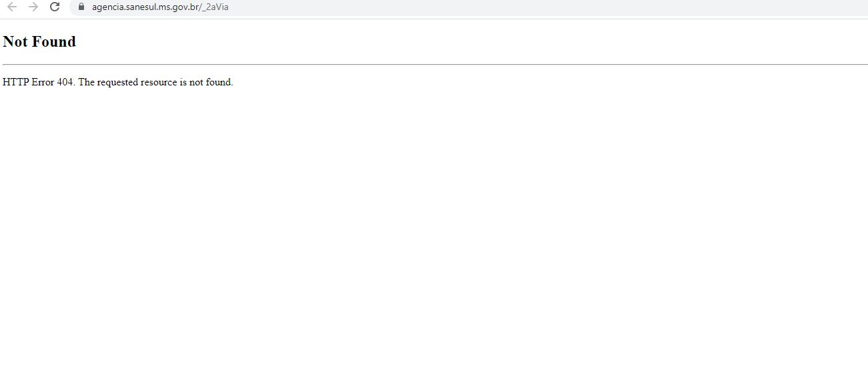Viewport: 868px width, 373px height.
Task: Click the horizontal divider line below the heading
Action: click(x=435, y=65)
